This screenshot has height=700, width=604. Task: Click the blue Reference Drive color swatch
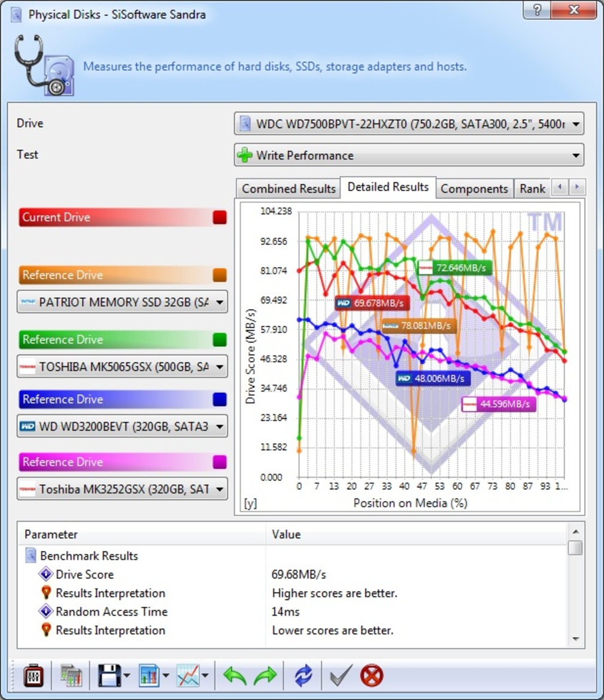coord(220,399)
